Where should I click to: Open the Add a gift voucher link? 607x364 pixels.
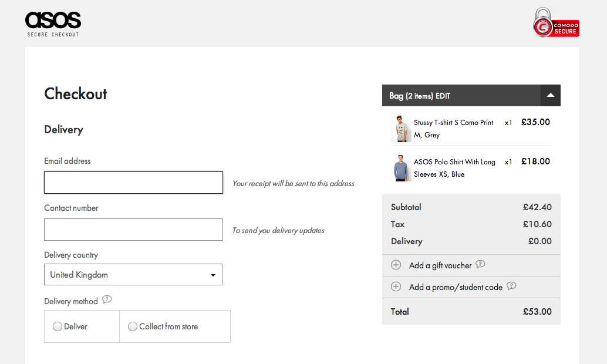[x=440, y=265]
